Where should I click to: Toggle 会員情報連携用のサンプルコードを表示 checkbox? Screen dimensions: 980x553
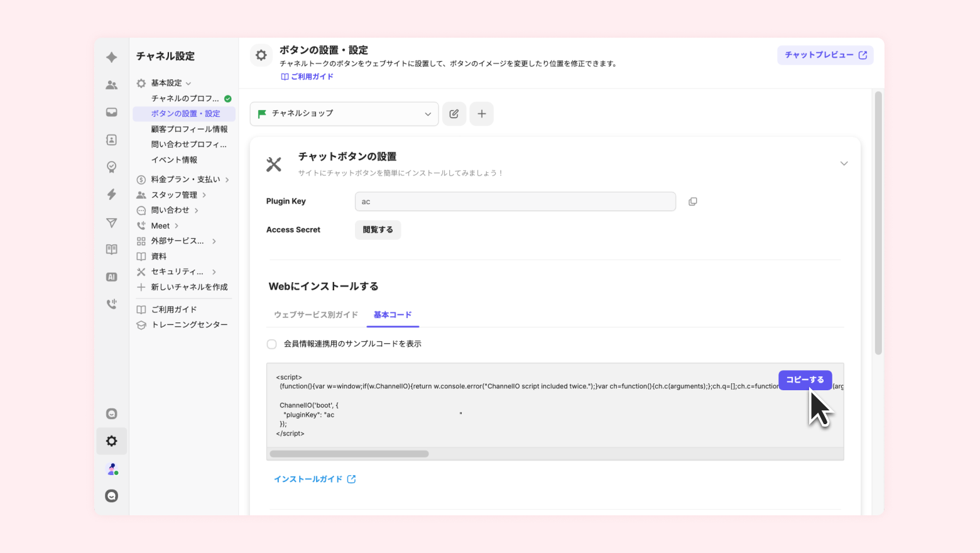[x=271, y=344]
